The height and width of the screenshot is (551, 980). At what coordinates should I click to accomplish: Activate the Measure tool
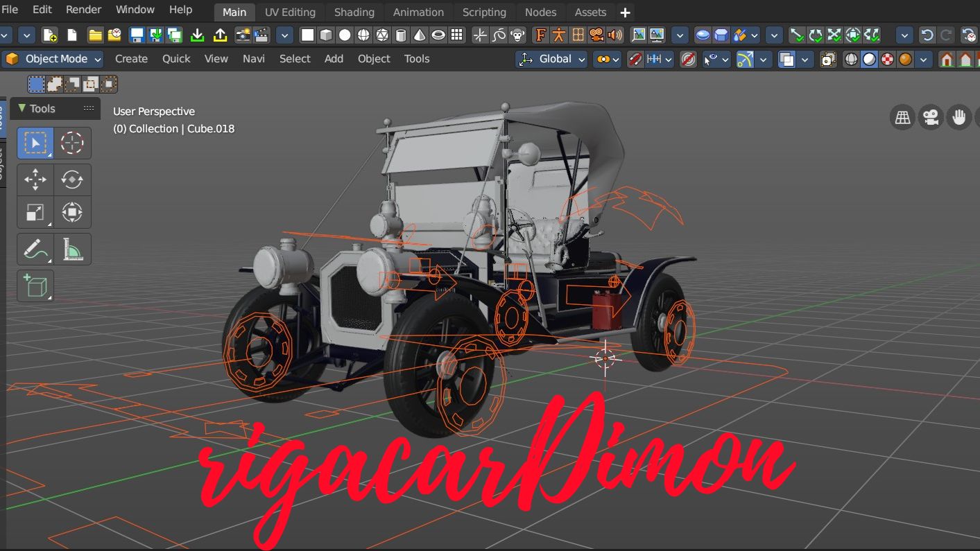(x=72, y=249)
